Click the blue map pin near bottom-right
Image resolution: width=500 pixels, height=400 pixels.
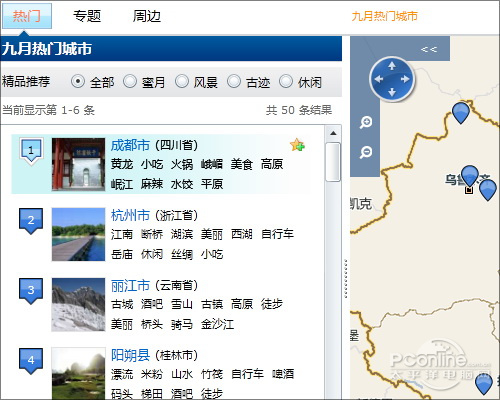point(484,384)
